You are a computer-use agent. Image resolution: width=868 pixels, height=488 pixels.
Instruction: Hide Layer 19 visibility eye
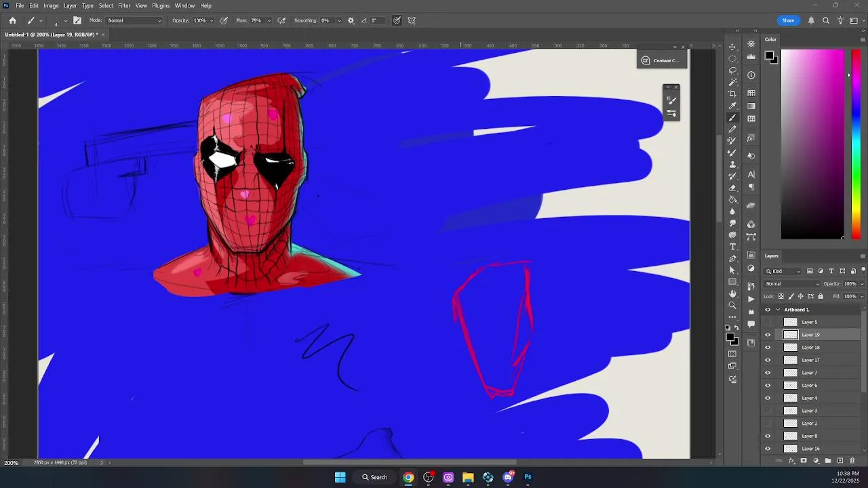coord(768,335)
